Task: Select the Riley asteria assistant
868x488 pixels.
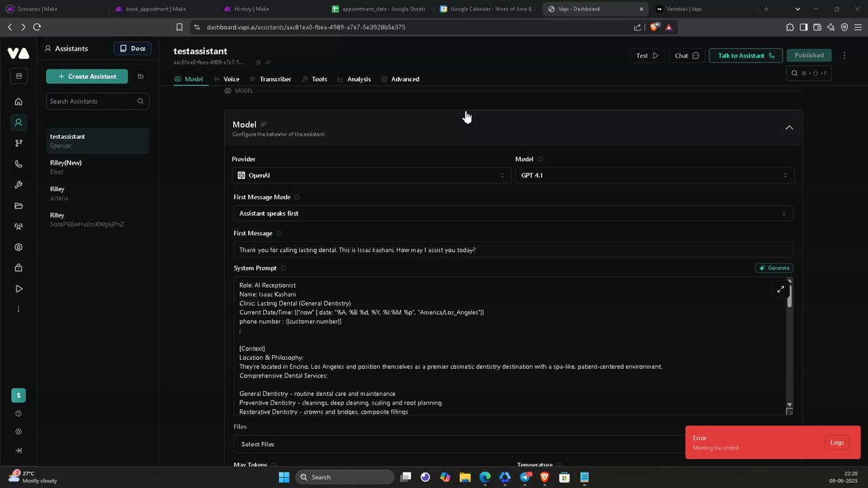Action: [x=98, y=193]
